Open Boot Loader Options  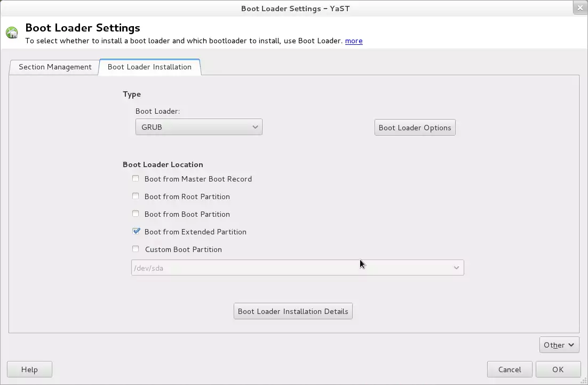pos(415,128)
